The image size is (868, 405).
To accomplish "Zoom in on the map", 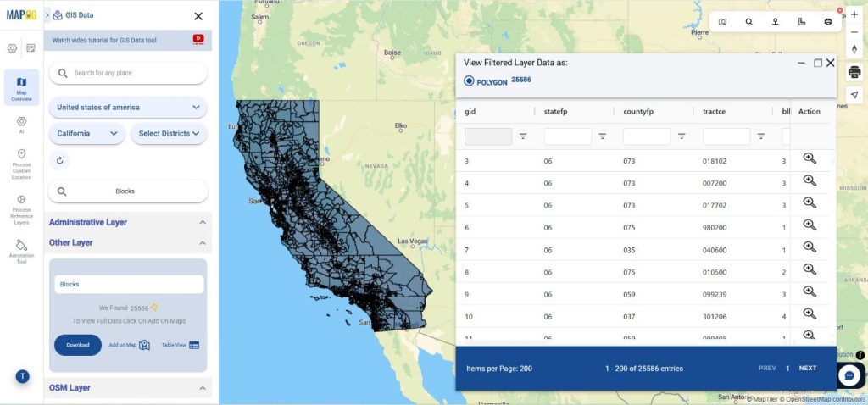I will (854, 14).
